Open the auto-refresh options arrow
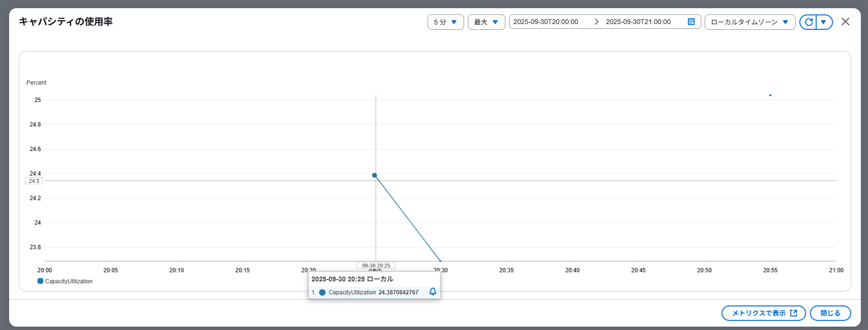Image resolution: width=868 pixels, height=330 pixels. tap(824, 22)
